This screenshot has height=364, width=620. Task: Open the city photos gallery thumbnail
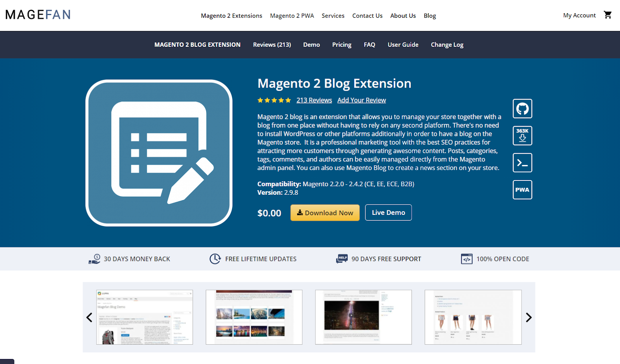coord(254,317)
